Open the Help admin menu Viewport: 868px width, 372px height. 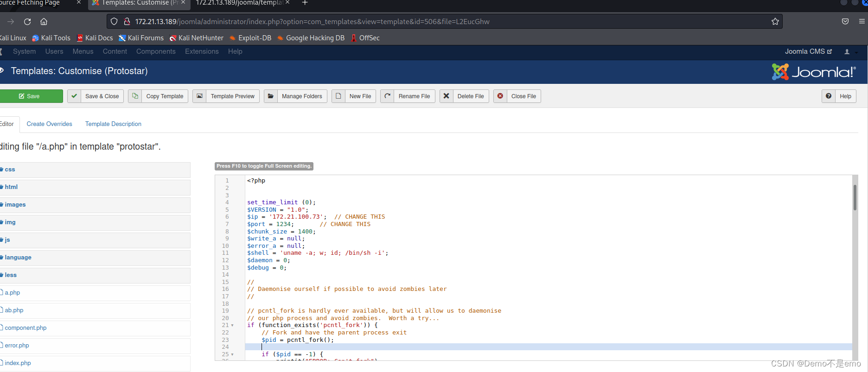point(235,51)
